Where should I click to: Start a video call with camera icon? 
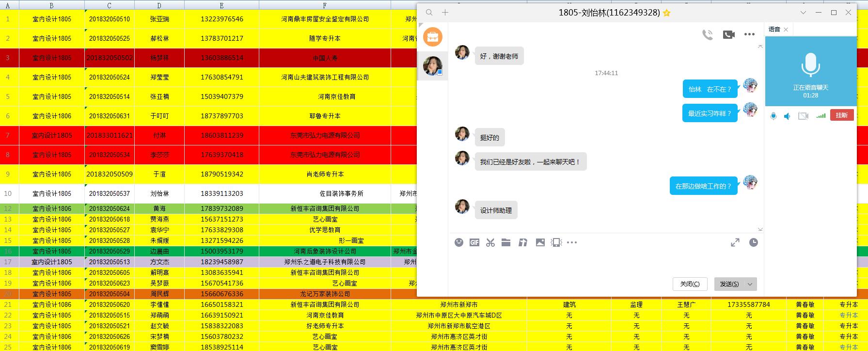coord(728,34)
